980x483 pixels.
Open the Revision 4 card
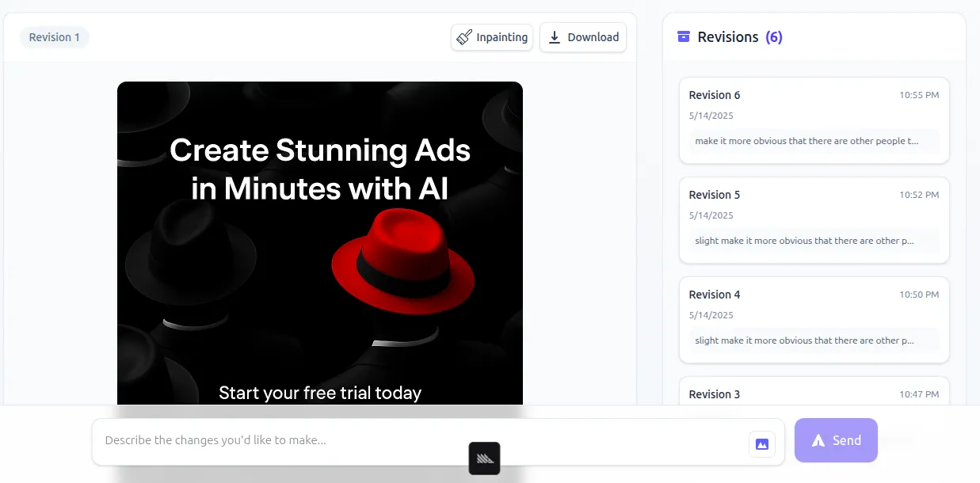(814, 320)
